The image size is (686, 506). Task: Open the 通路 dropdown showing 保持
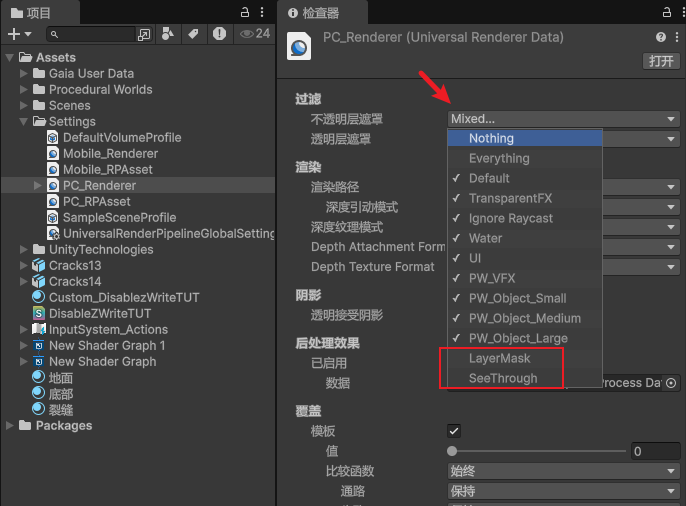[564, 491]
